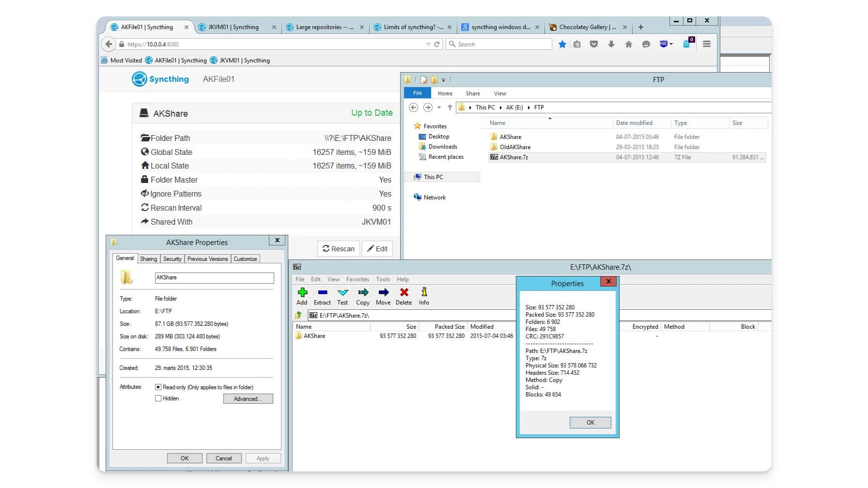Click 7-Zip up-one-folder icon by address bar
The height and width of the screenshot is (488, 868).
pos(298,315)
